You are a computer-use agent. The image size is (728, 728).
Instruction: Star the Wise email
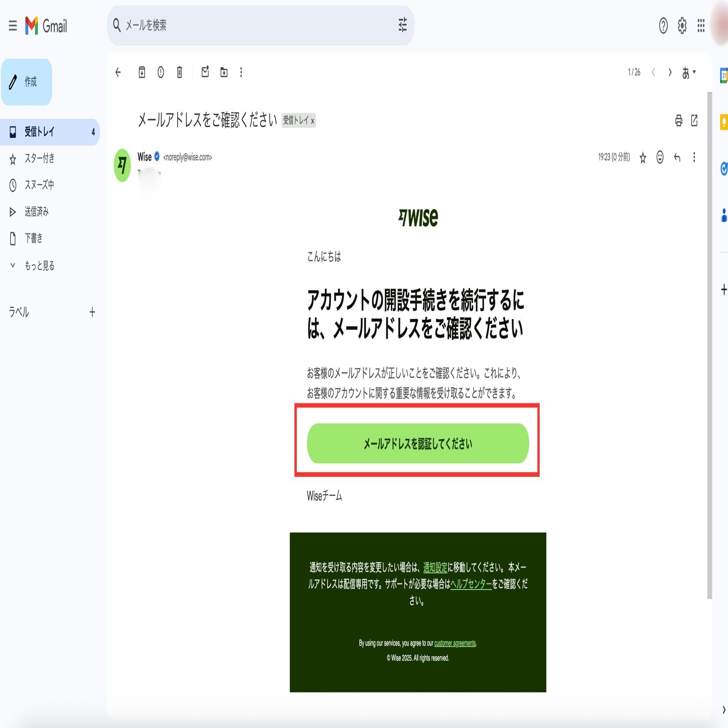pos(642,157)
